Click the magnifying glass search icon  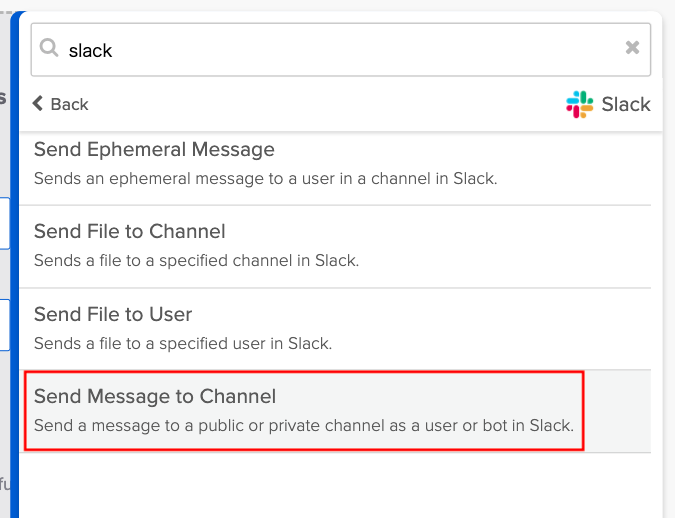point(49,48)
